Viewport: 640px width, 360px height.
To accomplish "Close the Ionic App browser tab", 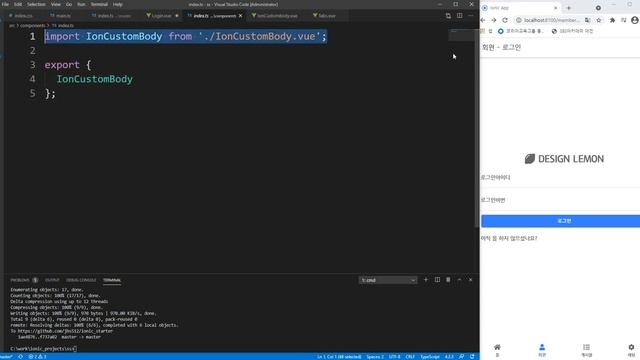I will coord(556,8).
